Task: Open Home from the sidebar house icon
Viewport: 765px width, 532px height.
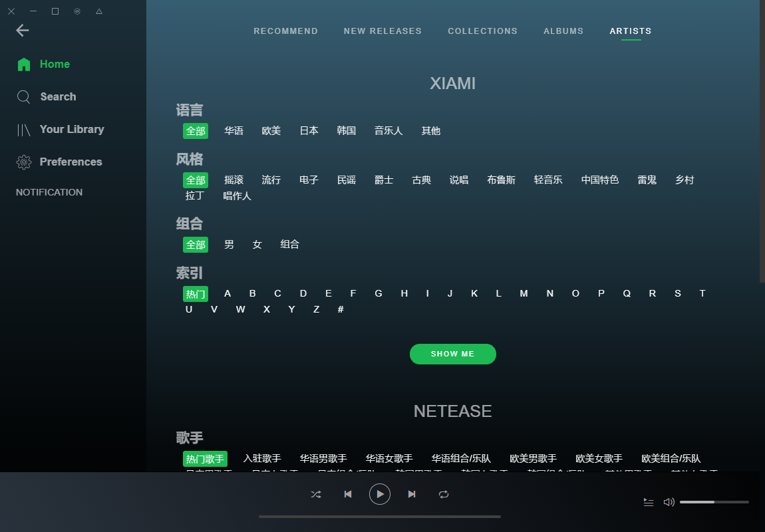Action: (24, 65)
